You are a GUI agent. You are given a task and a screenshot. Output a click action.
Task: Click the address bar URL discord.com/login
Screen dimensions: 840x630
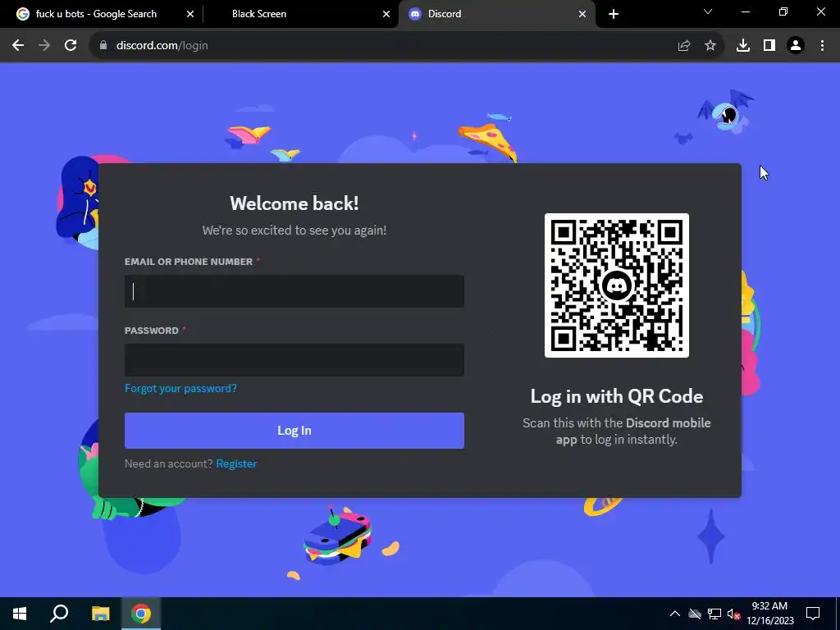point(162,46)
